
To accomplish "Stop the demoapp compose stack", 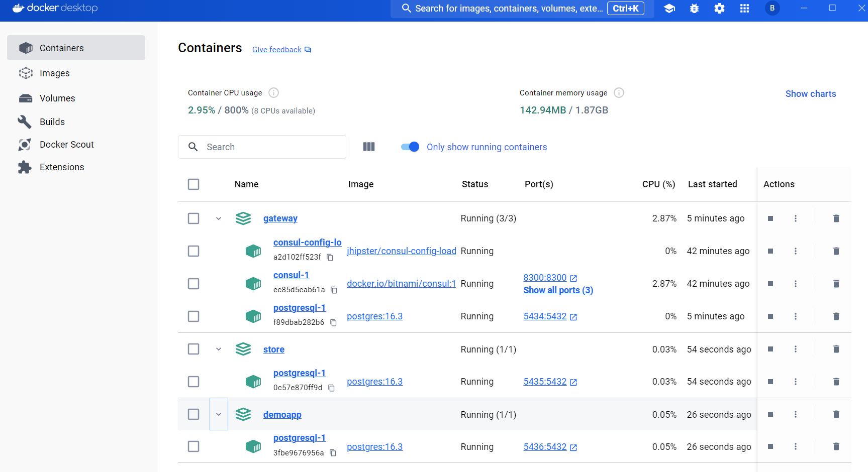I will (x=770, y=414).
